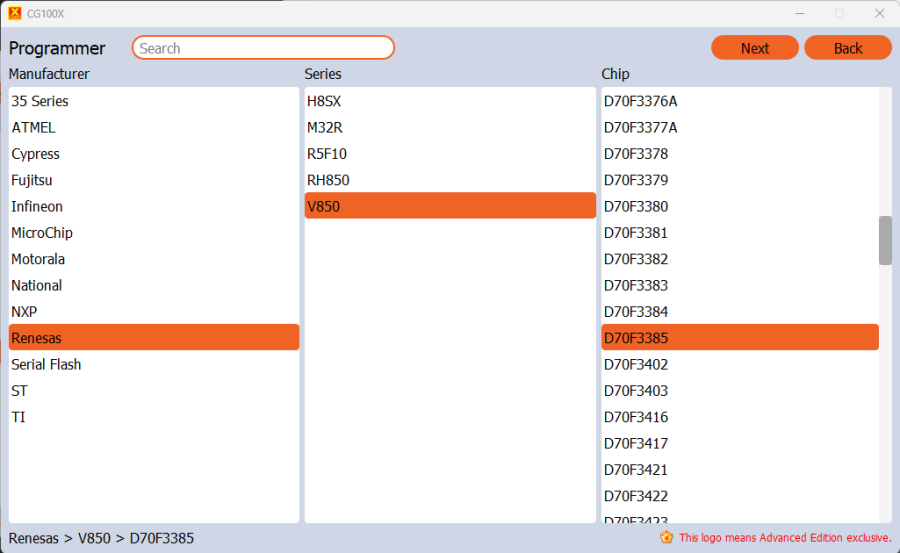Select chip D70F3402
Image resolution: width=900 pixels, height=553 pixels.
click(x=636, y=364)
